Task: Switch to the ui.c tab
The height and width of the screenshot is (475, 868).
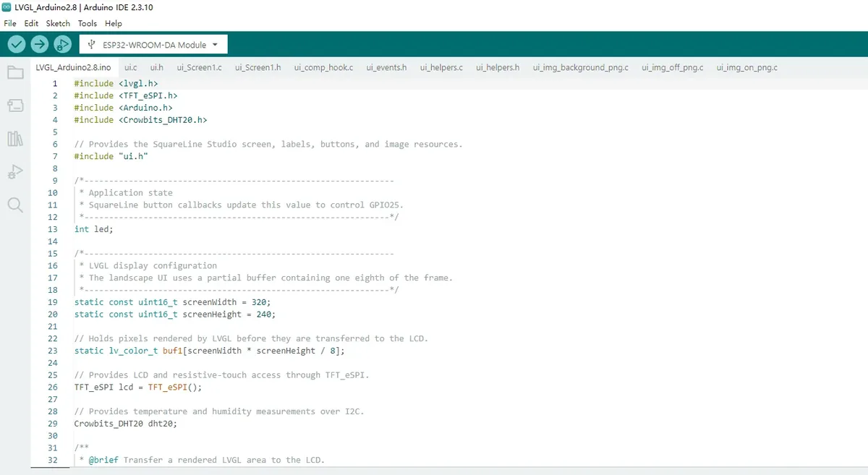Action: coord(131,67)
